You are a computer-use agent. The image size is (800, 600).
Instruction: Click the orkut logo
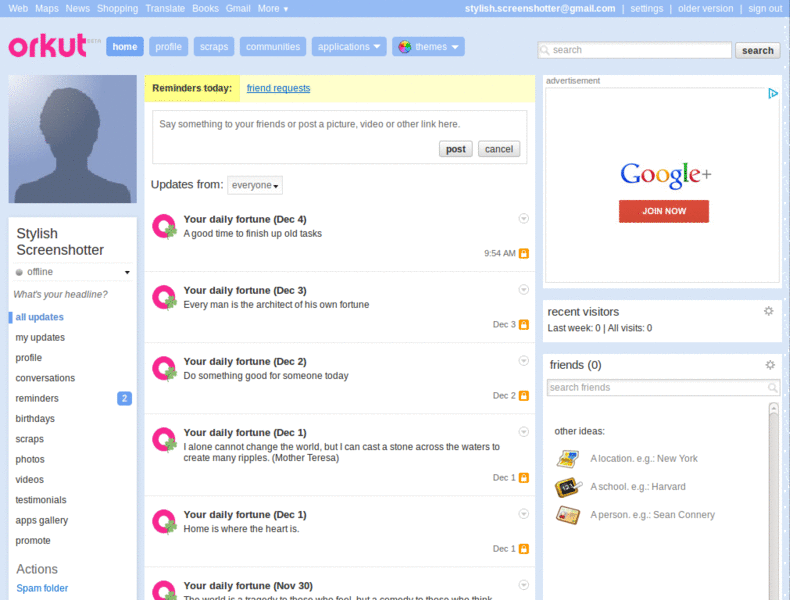pos(48,45)
